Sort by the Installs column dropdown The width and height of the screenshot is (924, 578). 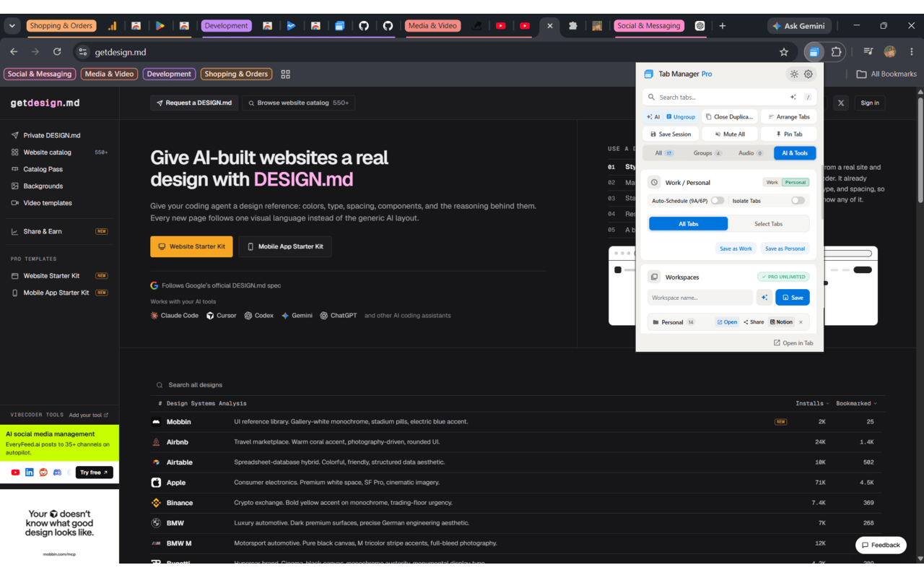(x=812, y=404)
